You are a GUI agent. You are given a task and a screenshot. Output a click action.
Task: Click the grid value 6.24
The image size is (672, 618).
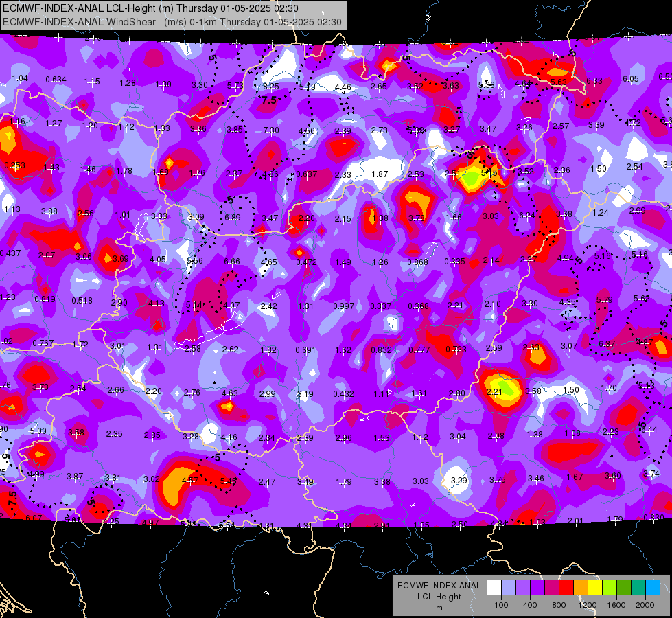pos(526,216)
